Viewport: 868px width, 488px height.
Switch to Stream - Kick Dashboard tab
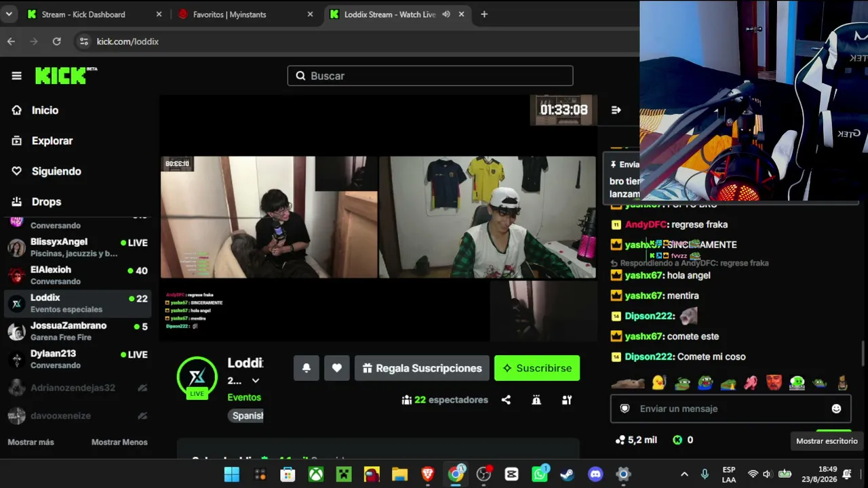click(x=94, y=14)
